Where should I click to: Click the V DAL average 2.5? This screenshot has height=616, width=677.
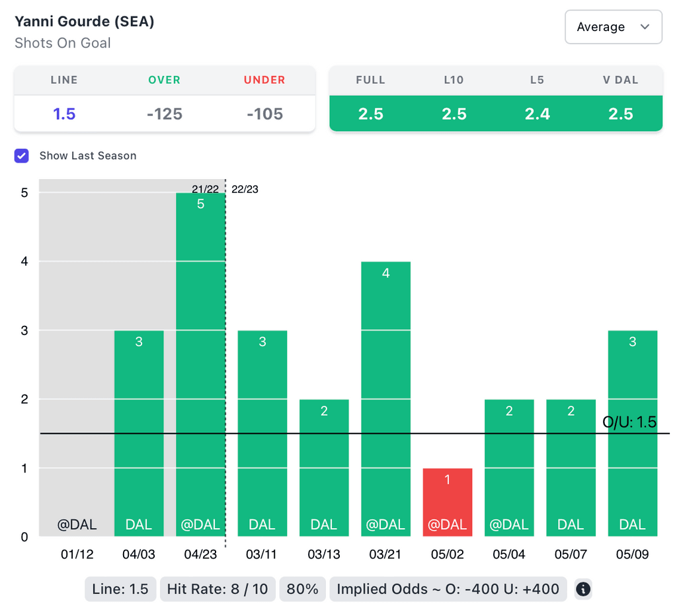pos(620,114)
